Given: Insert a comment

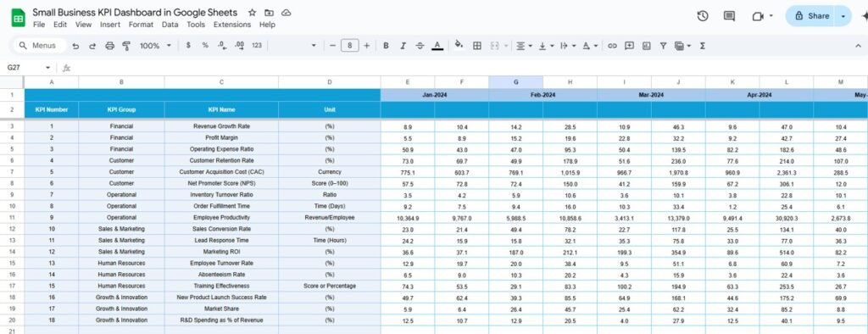Looking at the screenshot, I should (x=629, y=46).
